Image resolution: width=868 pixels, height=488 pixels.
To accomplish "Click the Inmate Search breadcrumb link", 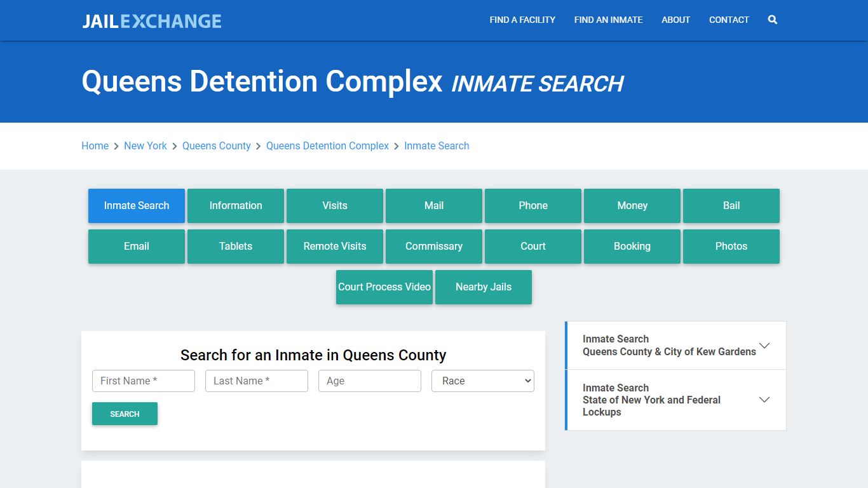I will pos(437,146).
